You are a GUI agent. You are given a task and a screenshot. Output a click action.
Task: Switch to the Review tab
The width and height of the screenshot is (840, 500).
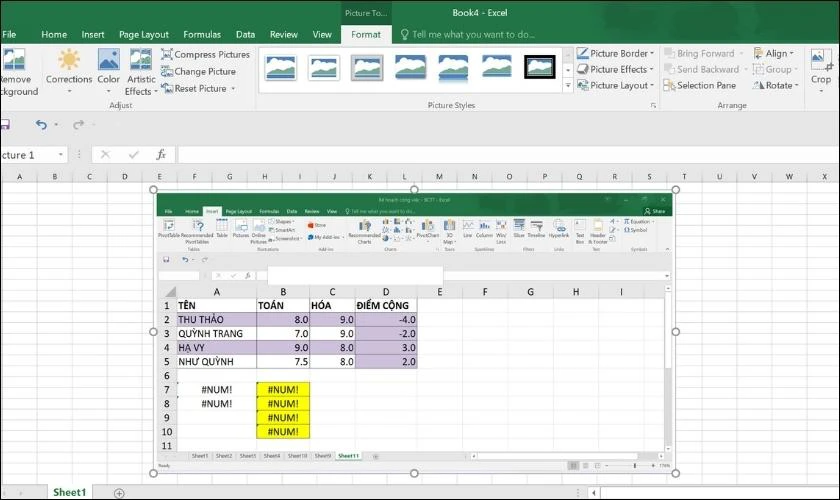[x=283, y=34]
